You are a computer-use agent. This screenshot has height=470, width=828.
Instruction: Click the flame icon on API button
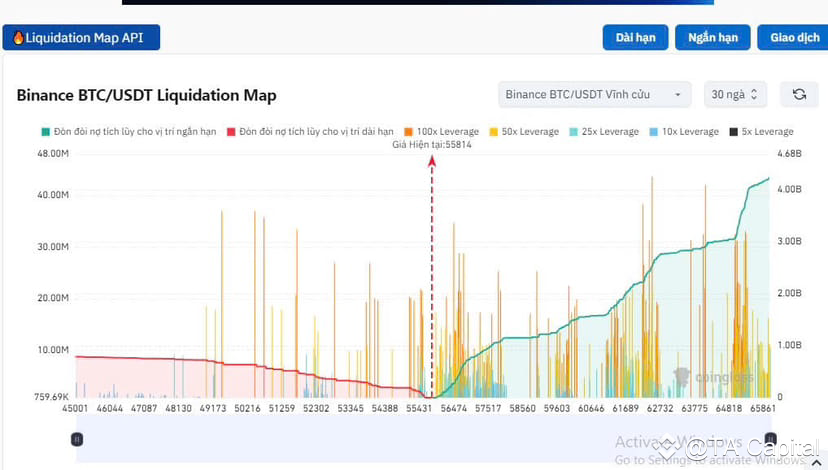pyautogui.click(x=18, y=37)
